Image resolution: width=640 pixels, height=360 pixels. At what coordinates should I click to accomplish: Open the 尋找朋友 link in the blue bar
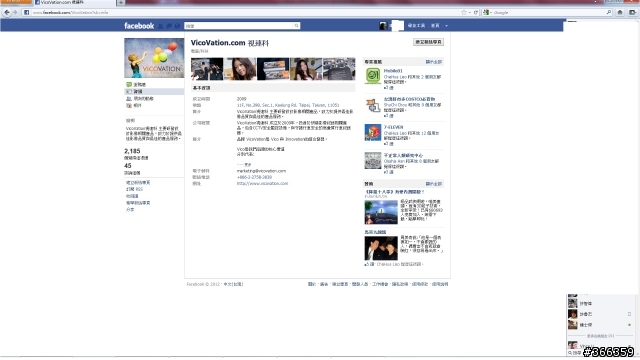416,26
